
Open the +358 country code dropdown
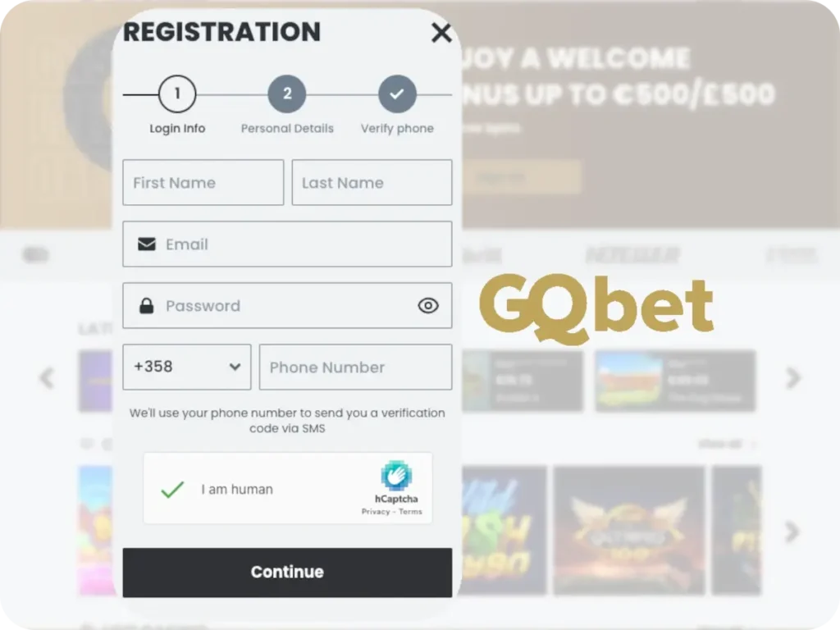[x=186, y=367]
